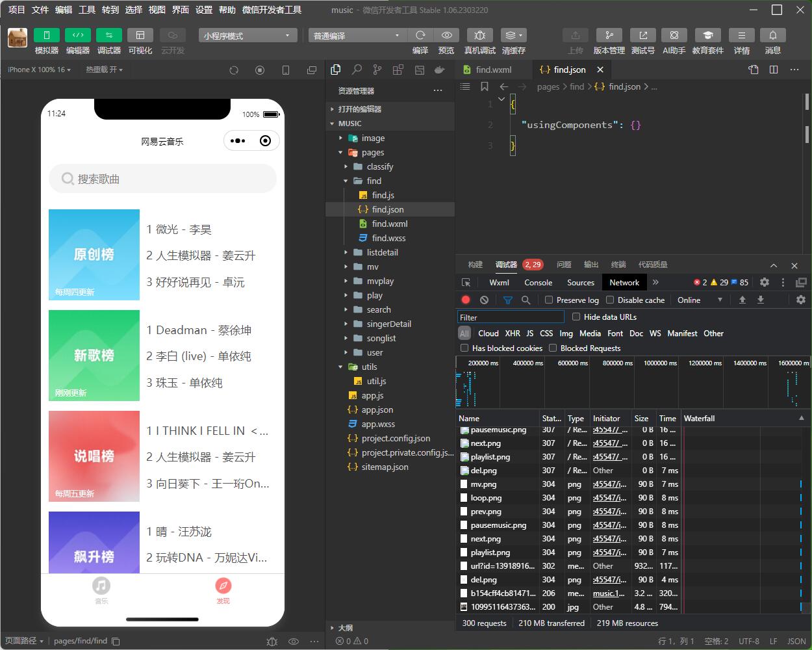Screen dimensions: 812x650
Task: Click the network record red button
Action: point(466,300)
